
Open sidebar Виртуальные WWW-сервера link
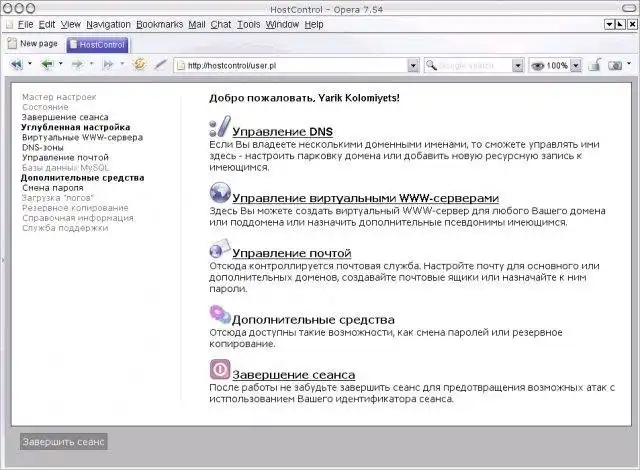[x=82, y=137]
